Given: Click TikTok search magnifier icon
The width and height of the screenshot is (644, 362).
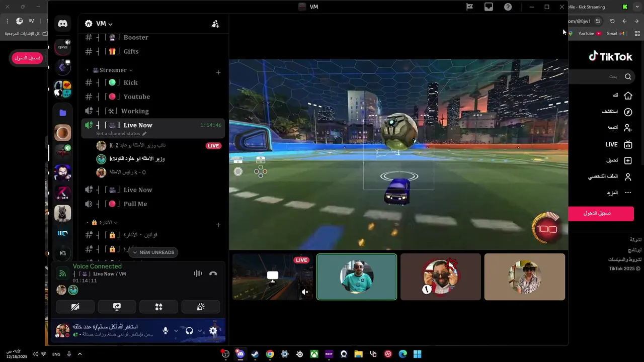Looking at the screenshot, I should pyautogui.click(x=628, y=76).
